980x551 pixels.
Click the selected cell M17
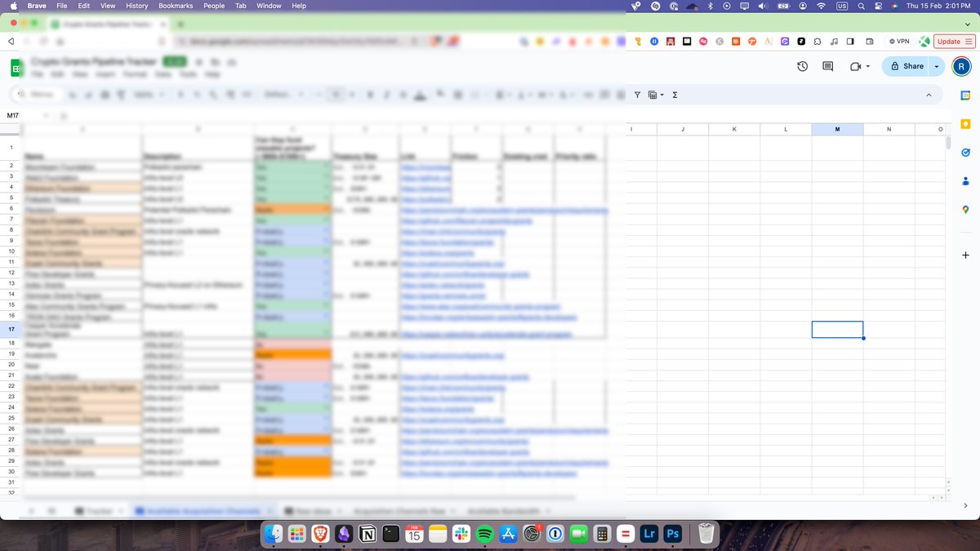(x=837, y=330)
